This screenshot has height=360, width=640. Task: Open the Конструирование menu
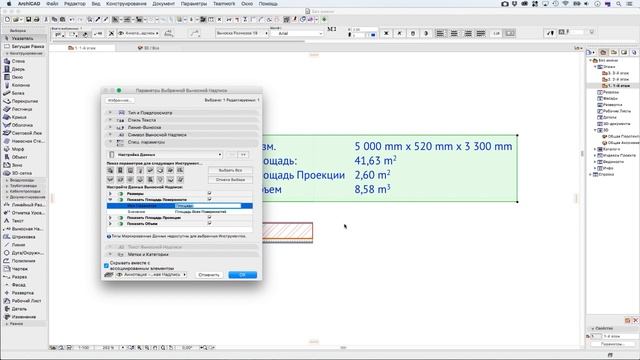tap(126, 4)
